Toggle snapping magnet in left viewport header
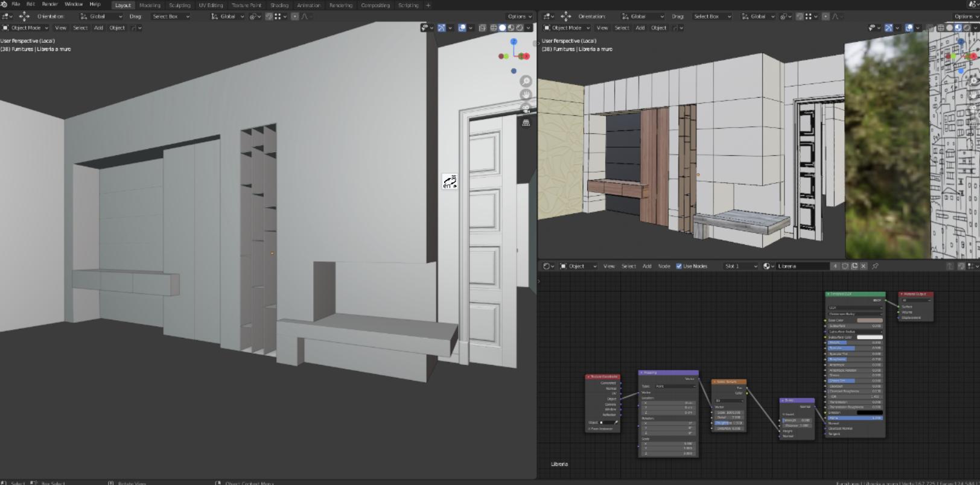This screenshot has width=980, height=485. pyautogui.click(x=269, y=16)
